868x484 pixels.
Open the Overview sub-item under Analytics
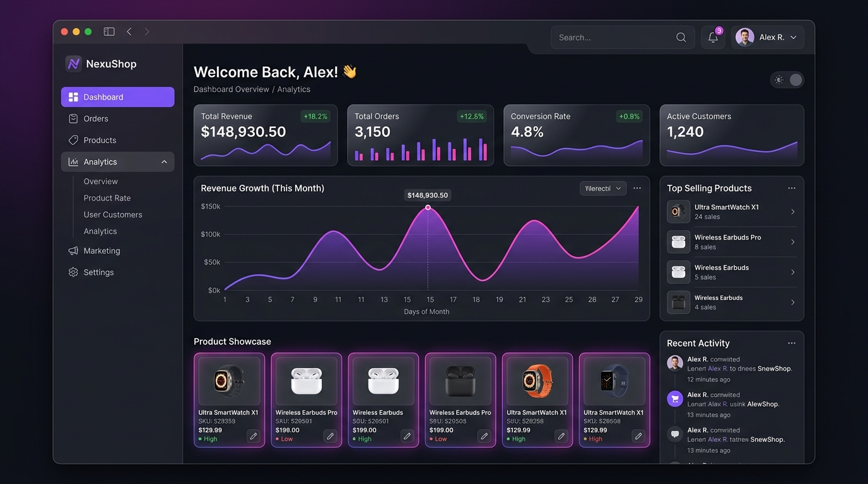(x=101, y=181)
